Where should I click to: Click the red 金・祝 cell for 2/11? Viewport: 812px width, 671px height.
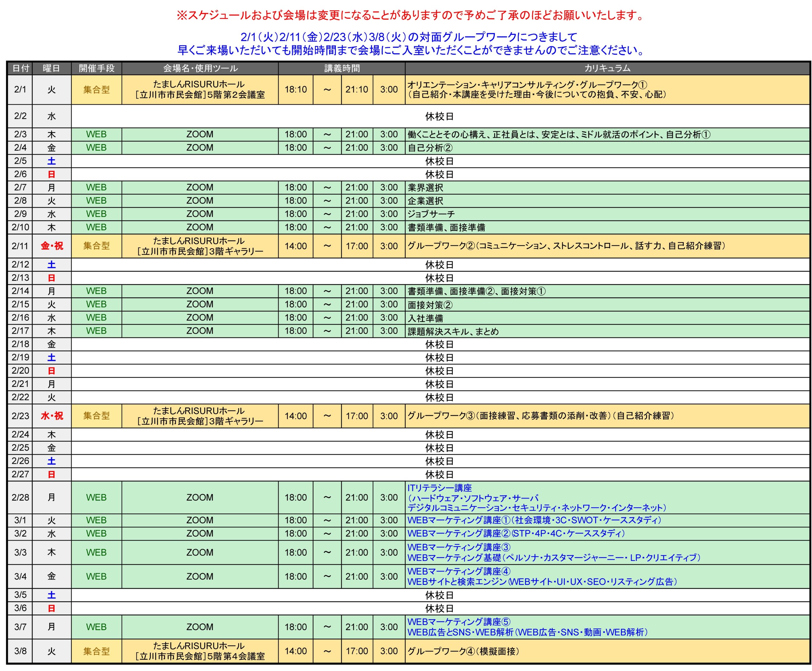[x=52, y=246]
